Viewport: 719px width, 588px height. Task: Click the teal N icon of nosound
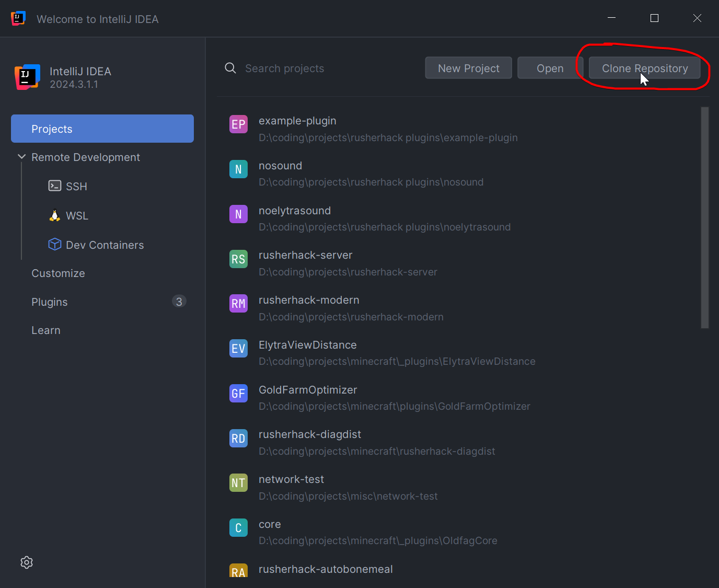[x=238, y=169]
